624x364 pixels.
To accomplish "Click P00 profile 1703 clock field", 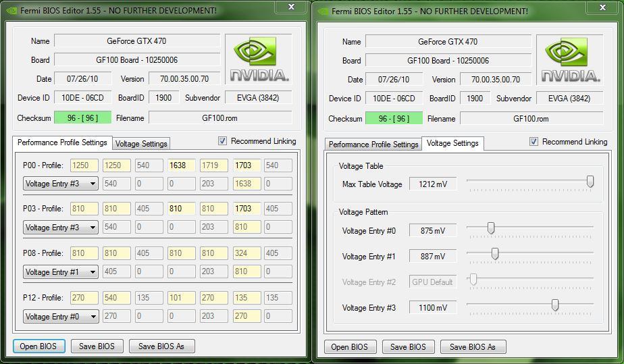I will 246,165.
